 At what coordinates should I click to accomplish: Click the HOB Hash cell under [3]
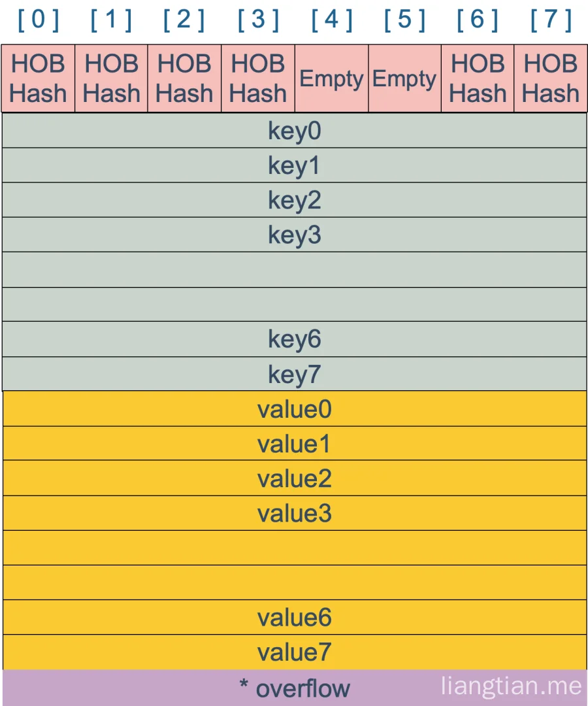point(258,78)
